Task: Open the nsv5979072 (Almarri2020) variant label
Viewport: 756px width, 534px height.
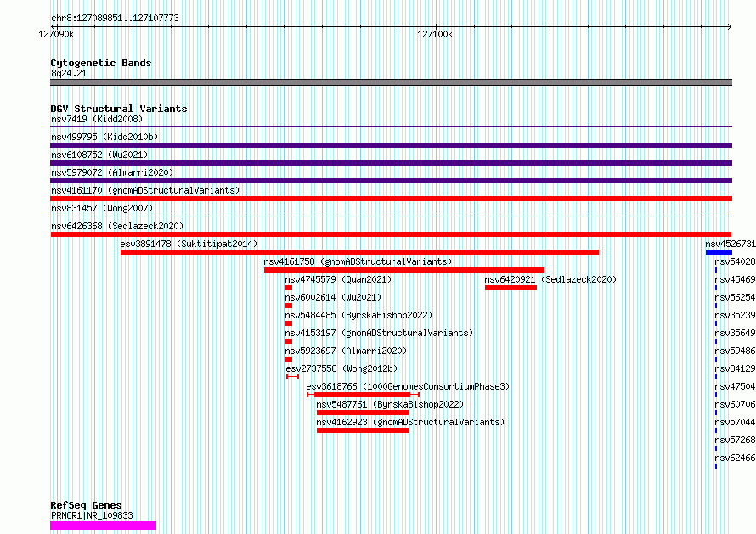Action: 112,172
